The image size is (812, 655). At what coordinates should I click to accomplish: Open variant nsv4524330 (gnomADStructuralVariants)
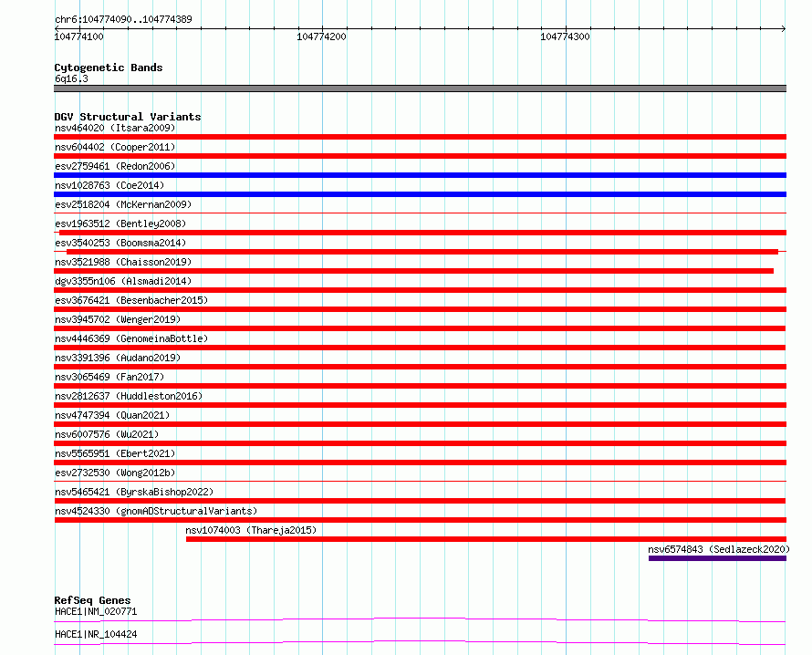pyautogui.click(x=156, y=511)
